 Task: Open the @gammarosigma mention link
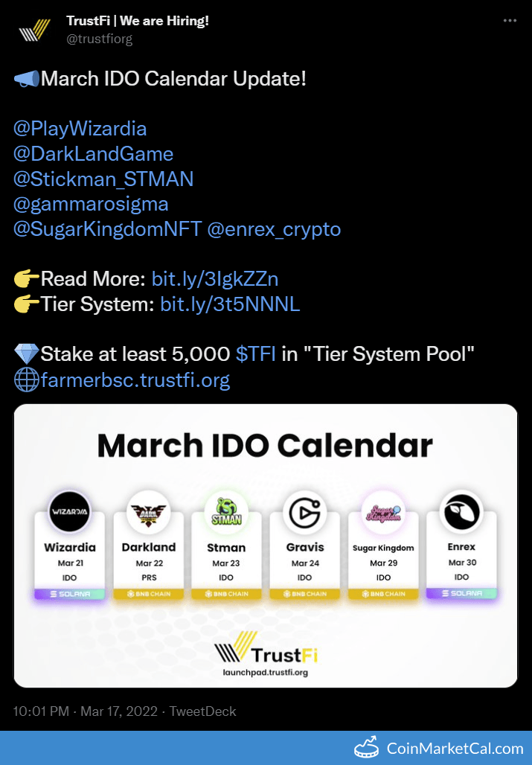[x=91, y=204]
